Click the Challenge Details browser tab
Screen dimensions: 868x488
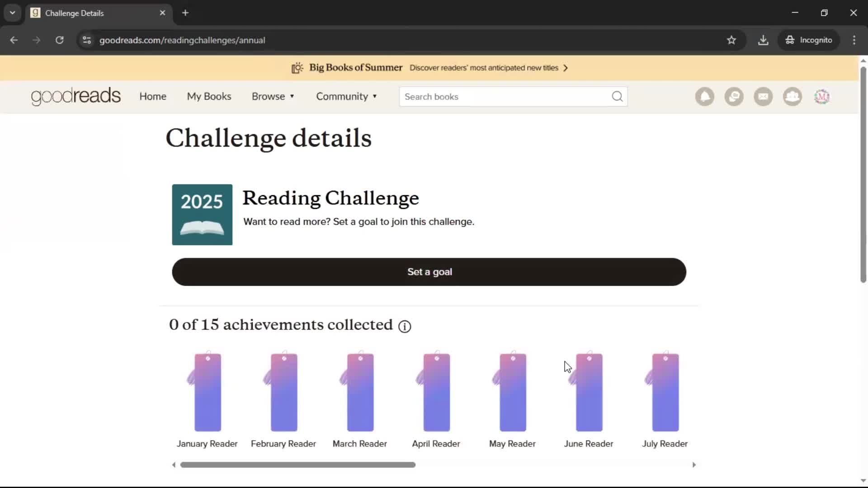coord(99,13)
